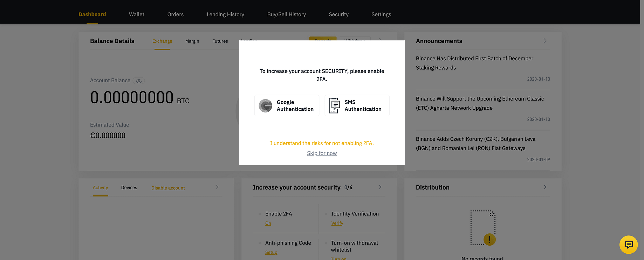
Task: Click the Distribution heading
Action: pos(433,187)
